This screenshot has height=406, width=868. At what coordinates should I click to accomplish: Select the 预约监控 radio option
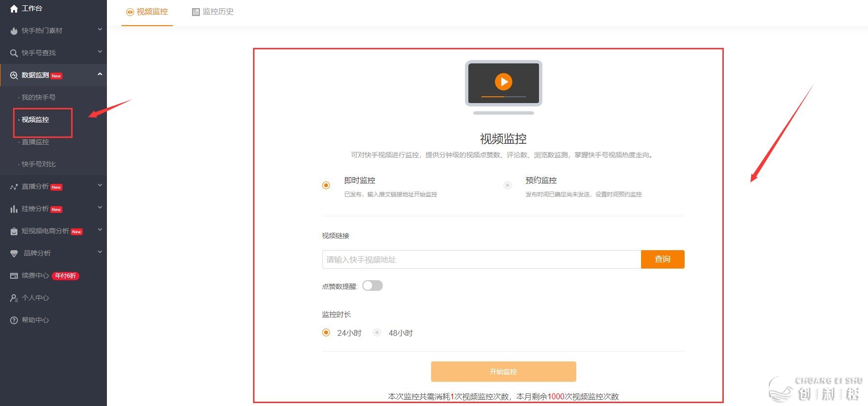click(x=508, y=185)
